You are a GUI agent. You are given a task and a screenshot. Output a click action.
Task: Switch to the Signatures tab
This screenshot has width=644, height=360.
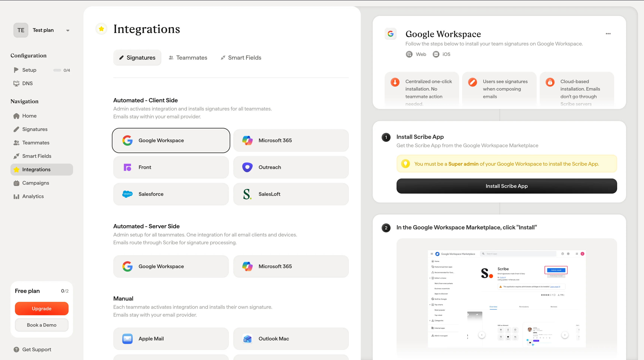137,58
